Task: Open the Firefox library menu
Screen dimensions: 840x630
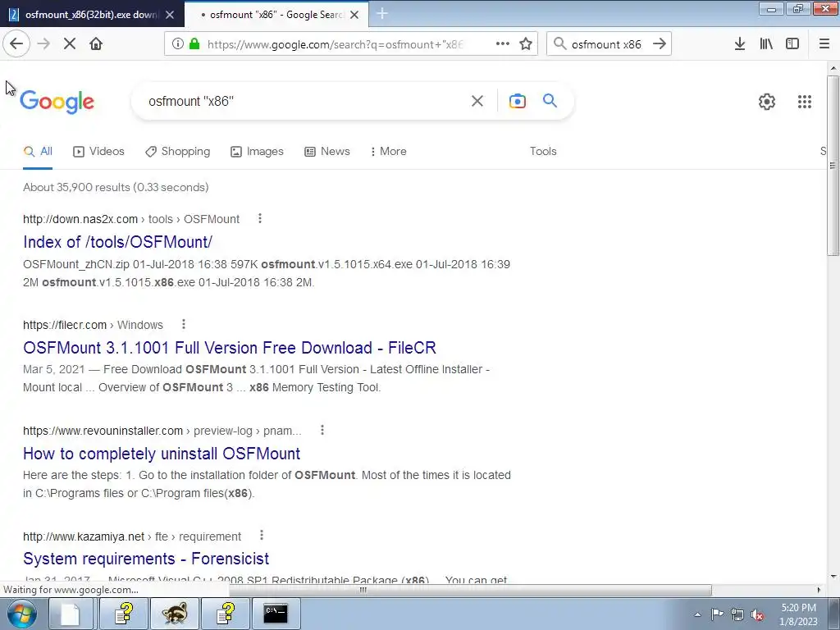Action: [x=766, y=44]
